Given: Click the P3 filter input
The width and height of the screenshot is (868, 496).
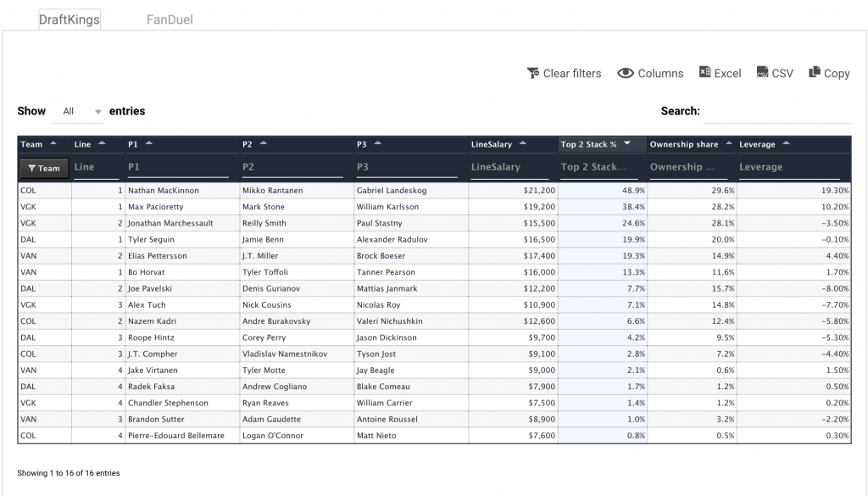Looking at the screenshot, I should [407, 168].
